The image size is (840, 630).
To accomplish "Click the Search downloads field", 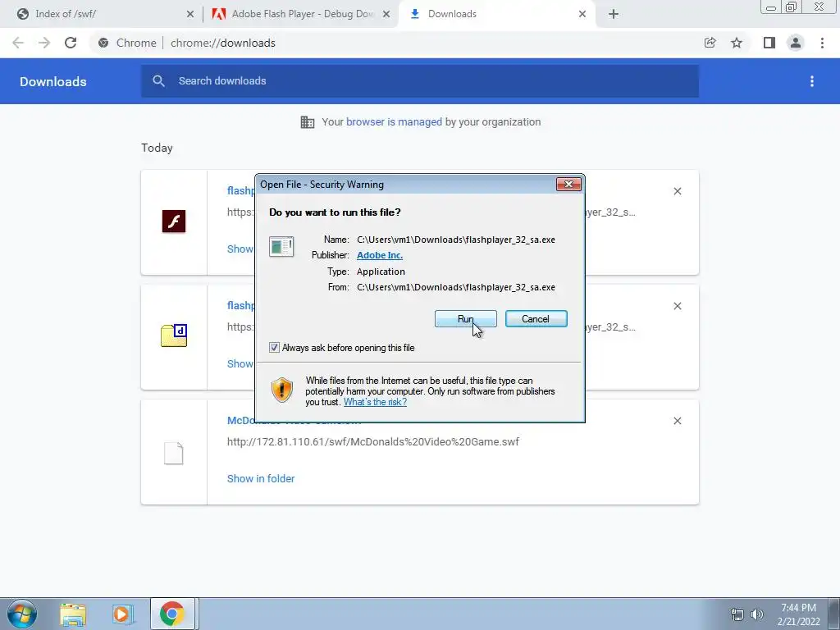I will [x=420, y=81].
